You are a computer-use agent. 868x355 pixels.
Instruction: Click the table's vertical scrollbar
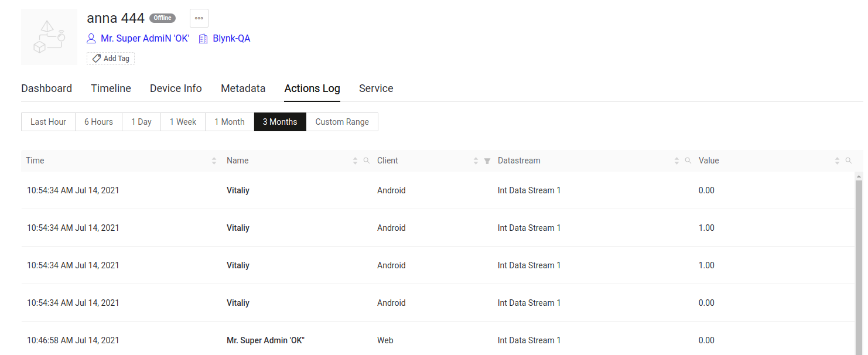pyautogui.click(x=859, y=267)
